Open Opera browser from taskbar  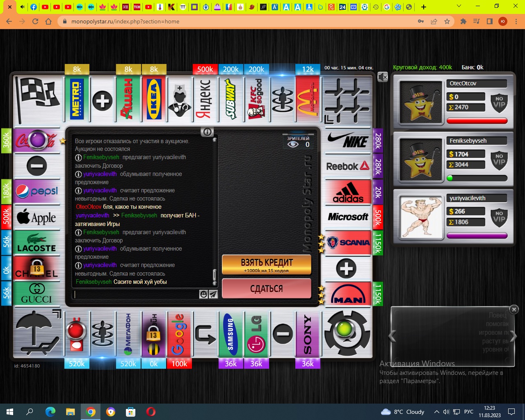(151, 411)
